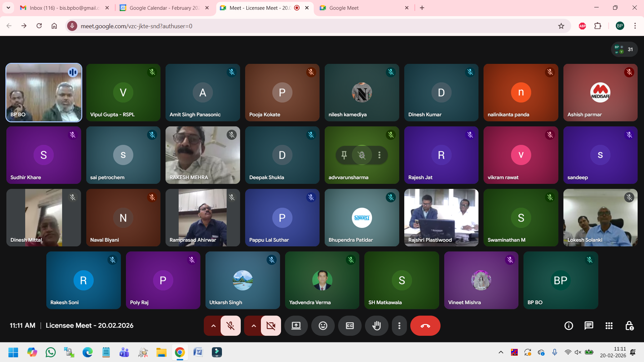Open the chat with everyone panel
Screen dimensions: 644x362
click(589, 325)
